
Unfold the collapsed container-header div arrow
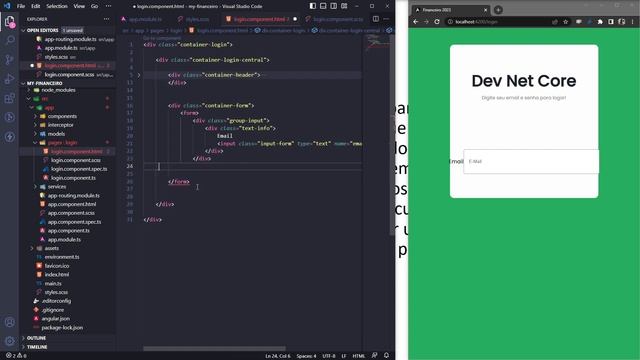pyautogui.click(x=139, y=75)
